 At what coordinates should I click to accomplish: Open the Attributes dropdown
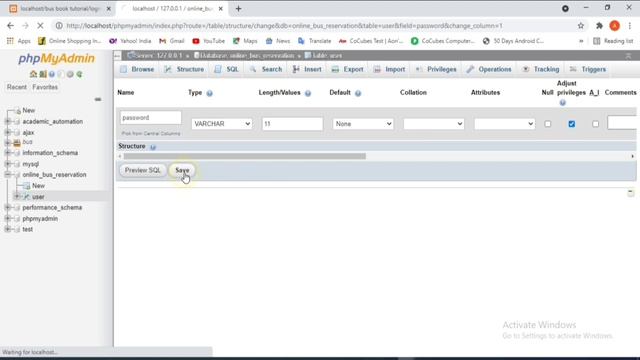[x=504, y=124]
